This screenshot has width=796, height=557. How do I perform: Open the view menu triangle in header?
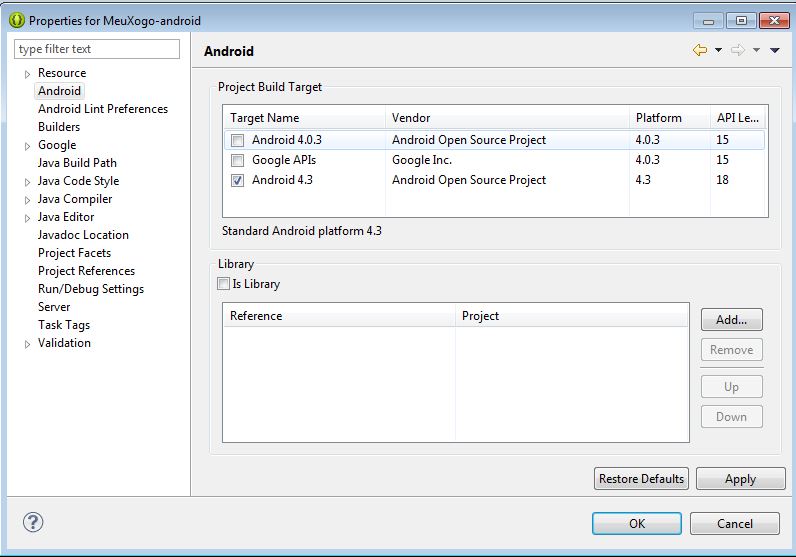[775, 50]
